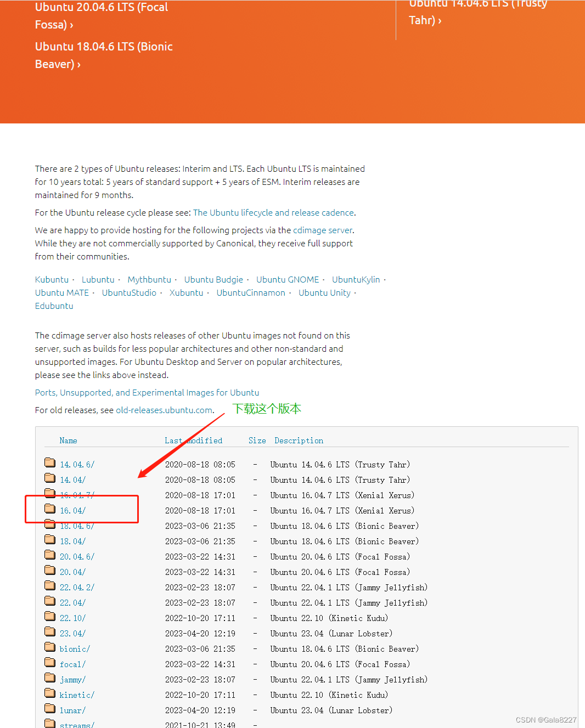Open the jammy/ directory
This screenshot has width=585, height=728.
pyautogui.click(x=72, y=680)
